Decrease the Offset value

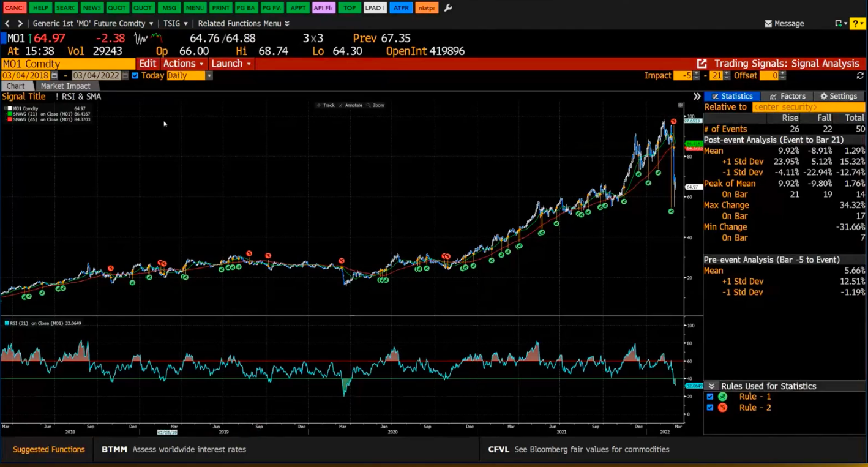[782, 78]
